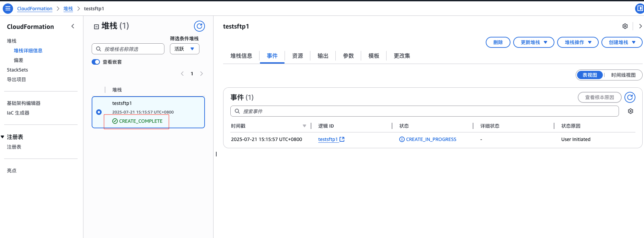
Task: Open the stack filter status dropdown
Action: pyautogui.click(x=185, y=49)
